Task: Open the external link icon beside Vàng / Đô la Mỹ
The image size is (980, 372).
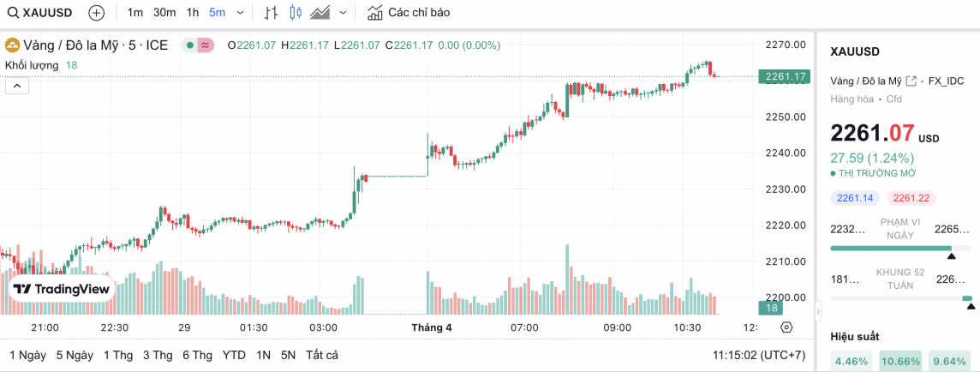Action: 911,81
